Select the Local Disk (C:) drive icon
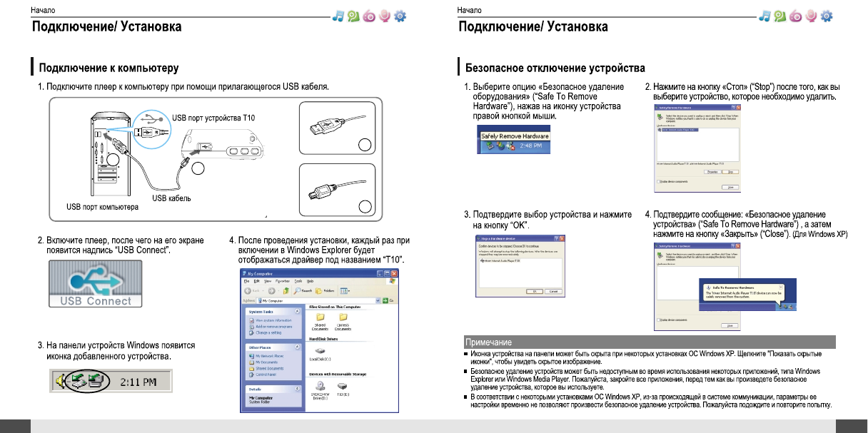Screen dimensions: 868x433 point(321,351)
